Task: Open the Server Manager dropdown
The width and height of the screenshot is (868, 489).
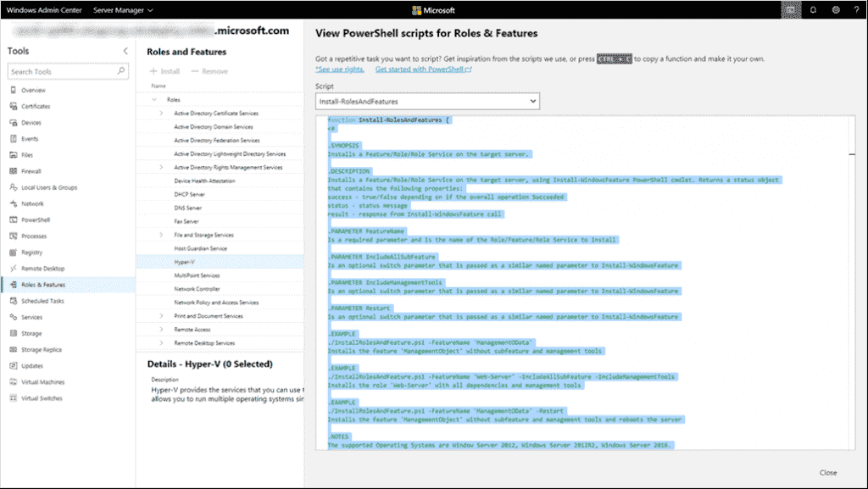Action: pyautogui.click(x=123, y=10)
